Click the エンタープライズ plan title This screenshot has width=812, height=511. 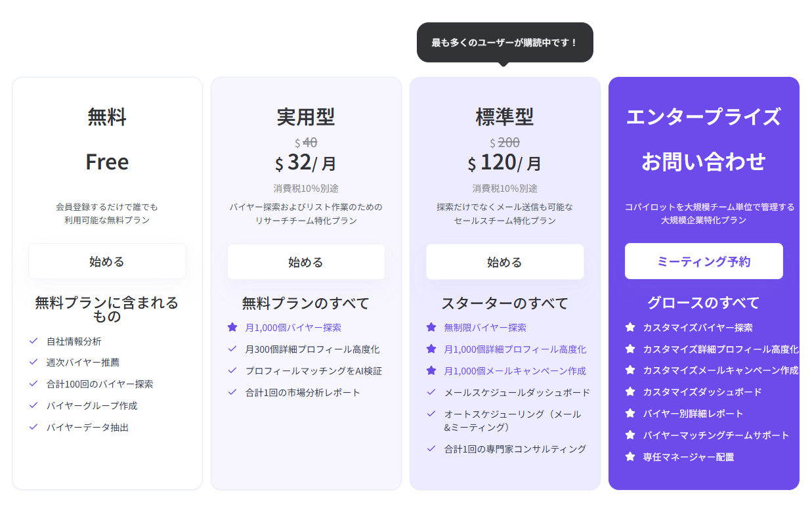click(x=704, y=117)
